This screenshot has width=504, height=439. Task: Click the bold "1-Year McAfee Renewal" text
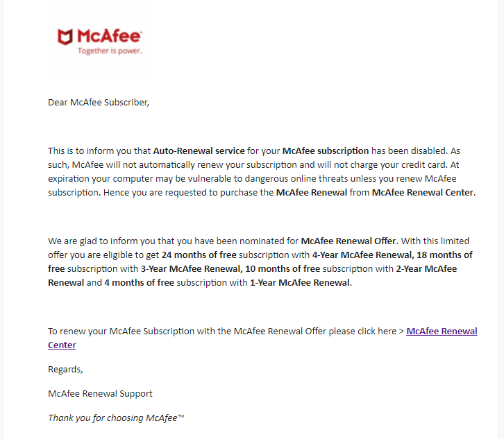click(x=300, y=283)
